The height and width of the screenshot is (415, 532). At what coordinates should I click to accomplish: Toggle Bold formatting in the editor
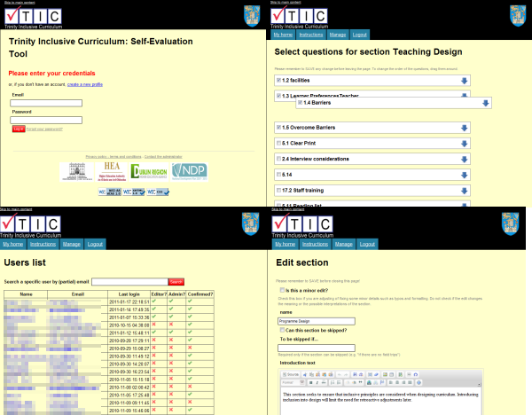tap(311, 382)
